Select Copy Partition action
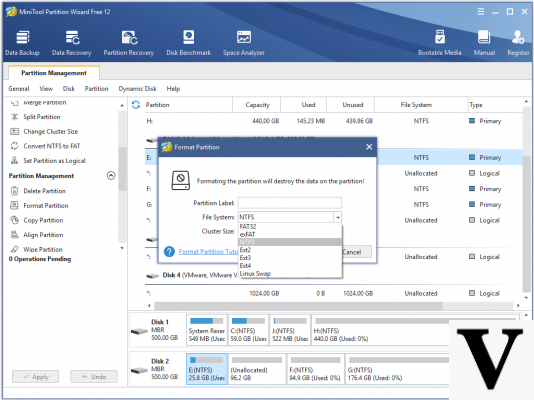This screenshot has height=400, width=534. click(43, 220)
